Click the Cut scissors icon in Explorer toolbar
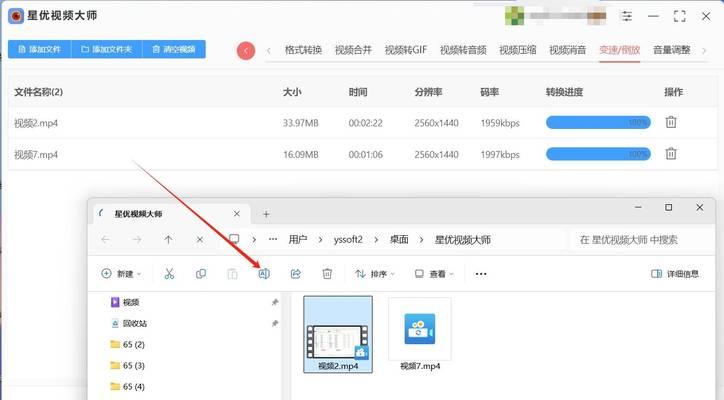This screenshot has height=400, width=724. [x=169, y=274]
